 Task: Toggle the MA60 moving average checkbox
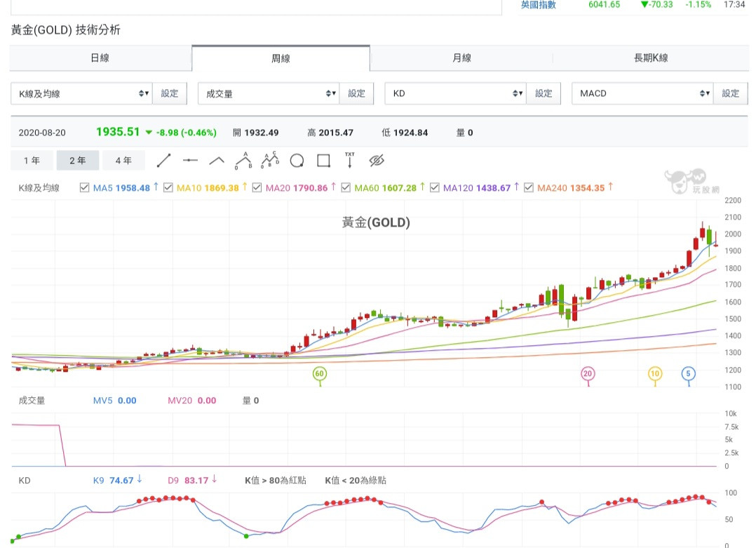(x=346, y=188)
